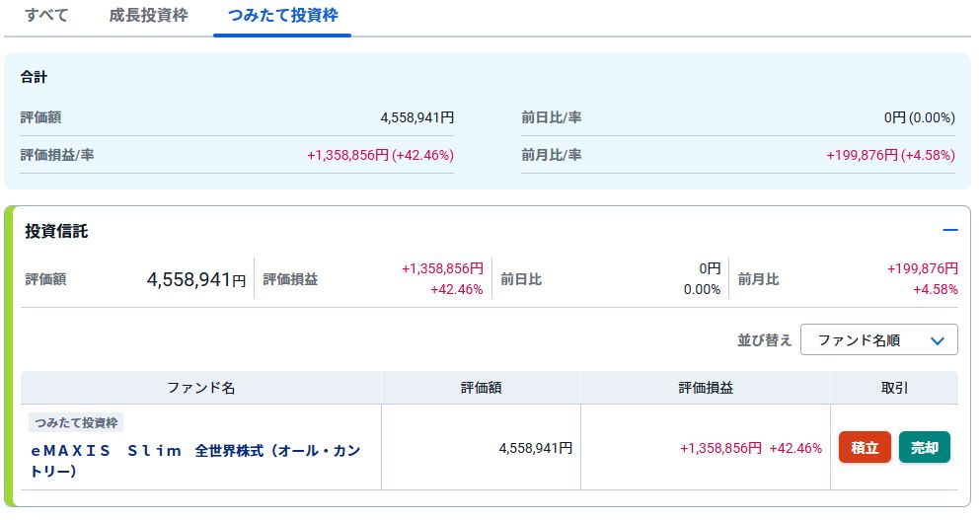Collapse the 投資信託 section with minus icon
This screenshot has width=980, height=520.
coord(950,231)
